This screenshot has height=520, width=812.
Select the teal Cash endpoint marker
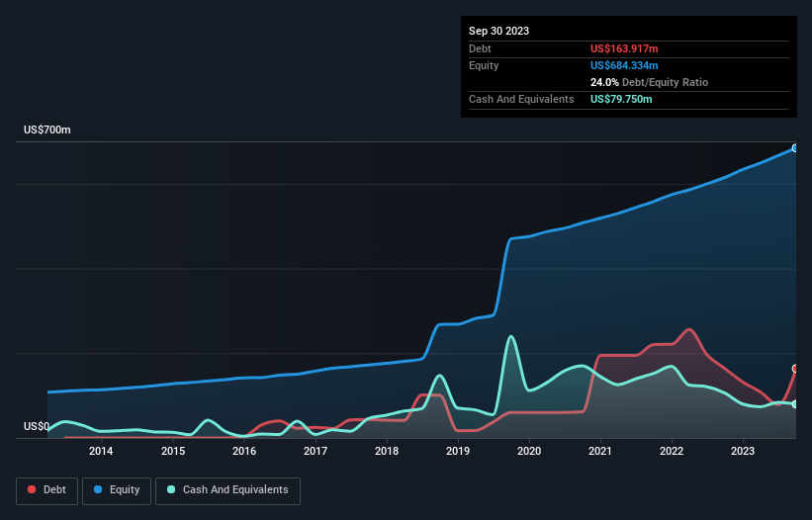(x=794, y=404)
